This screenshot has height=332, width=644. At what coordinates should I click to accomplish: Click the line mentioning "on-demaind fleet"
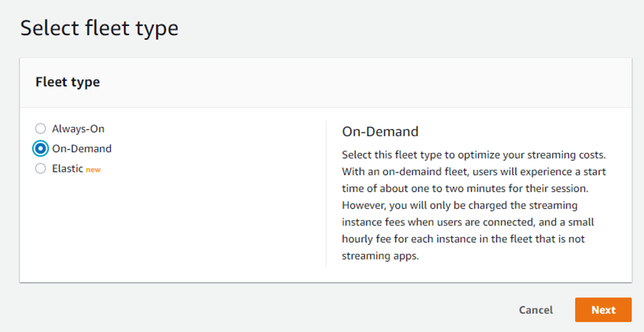coord(473,171)
